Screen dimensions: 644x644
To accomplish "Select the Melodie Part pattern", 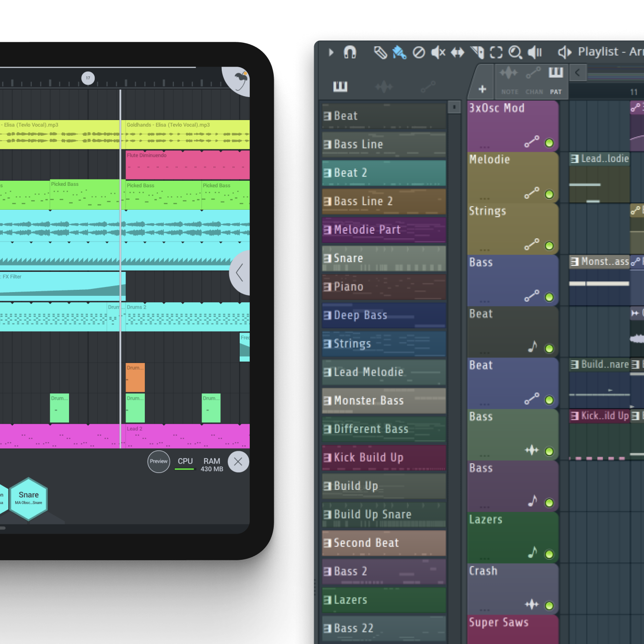I will point(384,230).
